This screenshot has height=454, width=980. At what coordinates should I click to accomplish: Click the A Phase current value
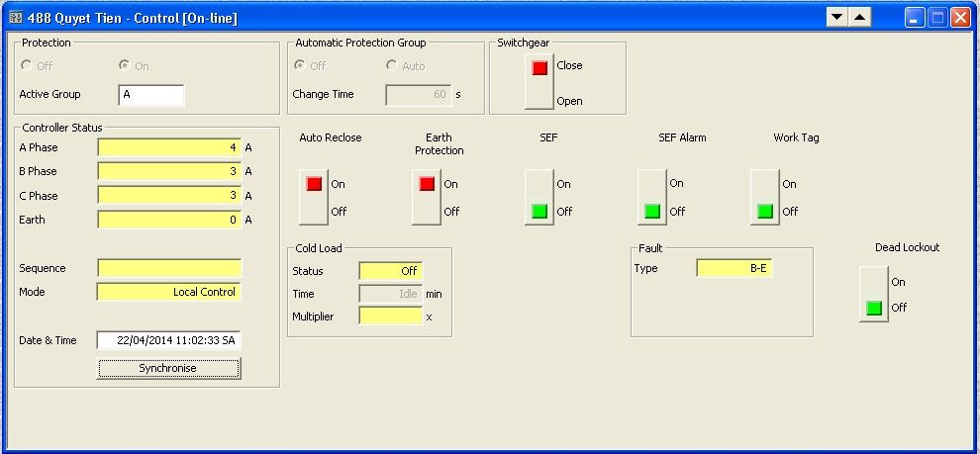coord(169,148)
